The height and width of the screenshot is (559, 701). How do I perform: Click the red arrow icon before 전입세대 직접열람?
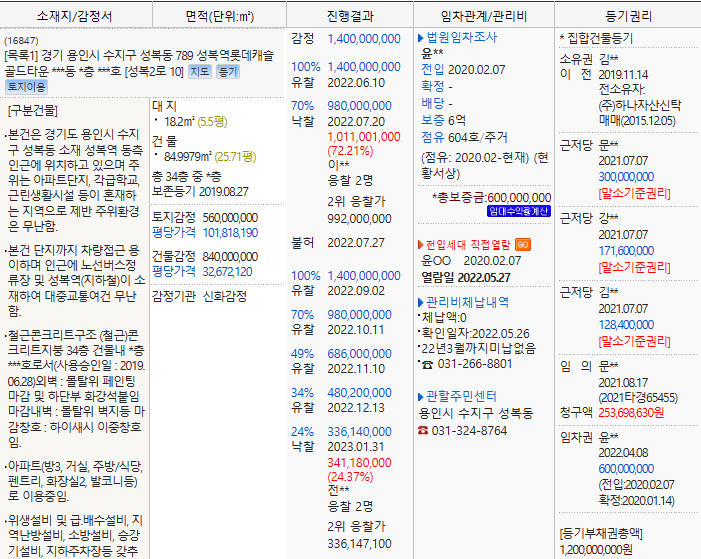420,244
